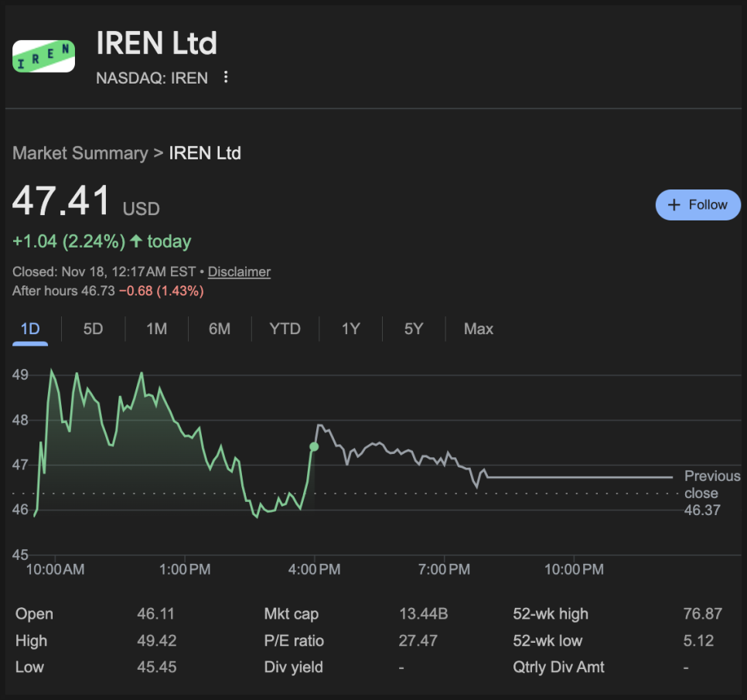Click the green closing dot on chart
This screenshot has width=747, height=700.
(314, 447)
